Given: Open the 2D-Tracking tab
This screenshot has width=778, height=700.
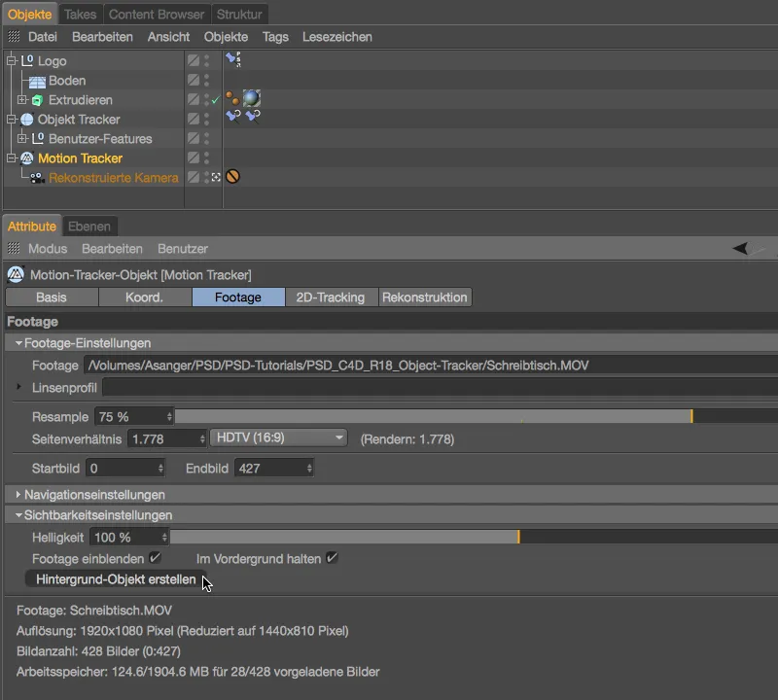Looking at the screenshot, I should (331, 297).
